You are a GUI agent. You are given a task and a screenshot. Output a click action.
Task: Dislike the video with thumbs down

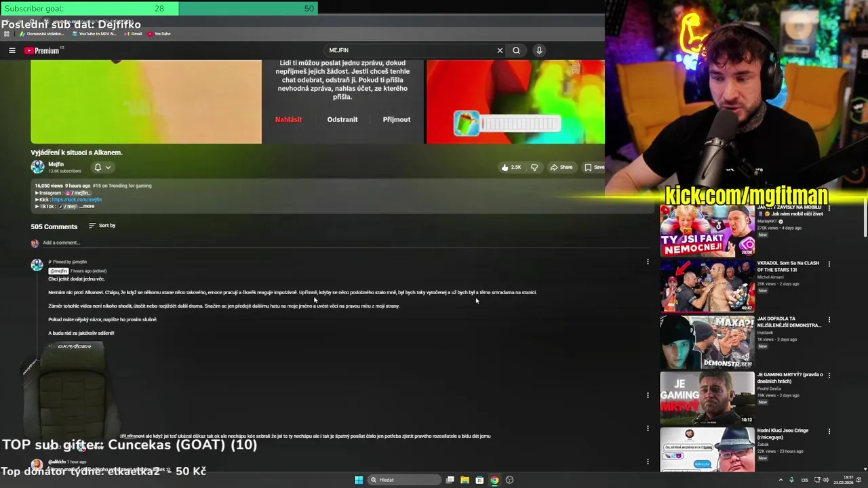click(x=534, y=167)
